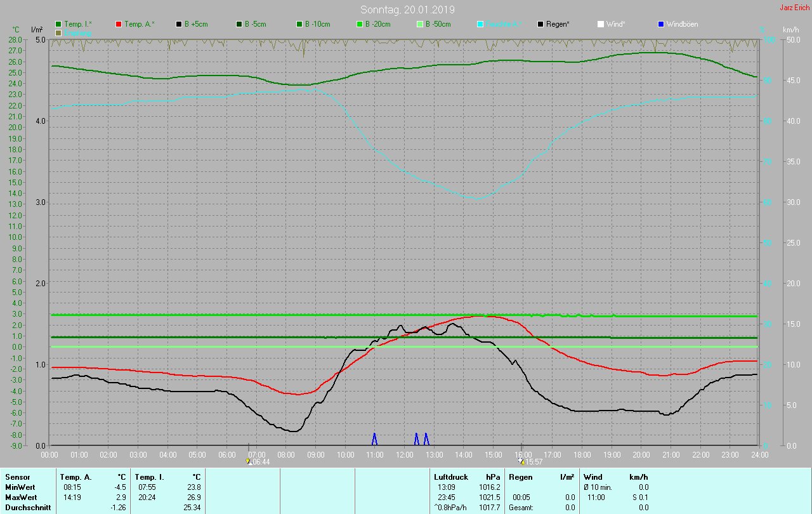Click the Luftdruck average 1017.7
812x514 pixels.
(490, 508)
